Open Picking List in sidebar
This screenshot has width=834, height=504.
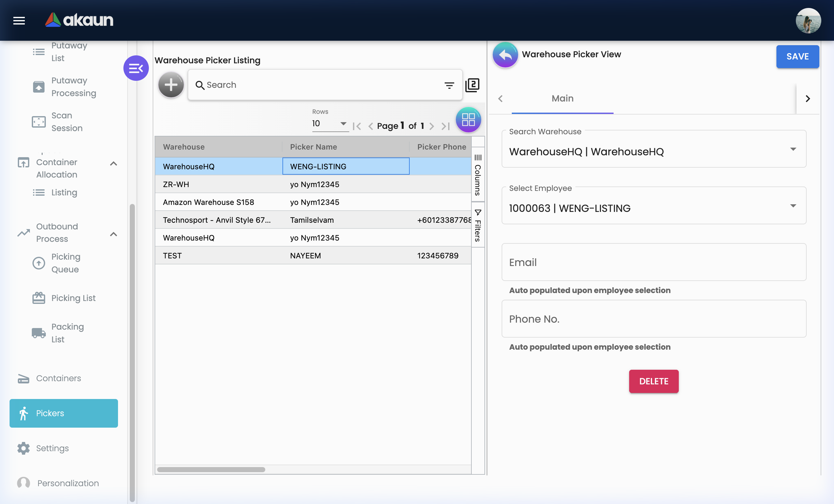[73, 298]
